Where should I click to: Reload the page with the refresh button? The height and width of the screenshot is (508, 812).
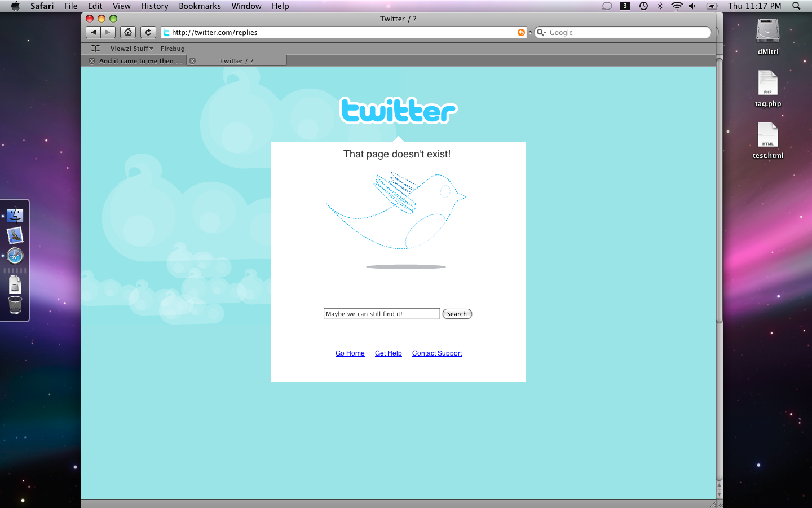(x=148, y=32)
